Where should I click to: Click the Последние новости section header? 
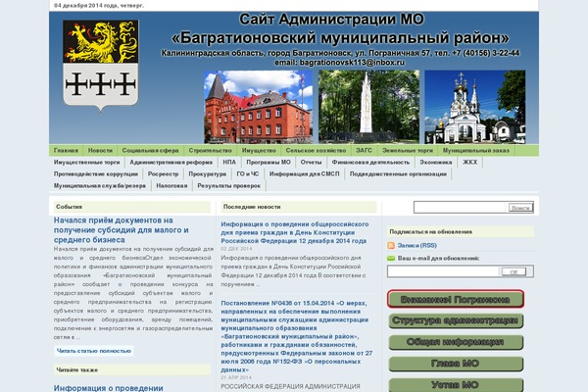click(x=299, y=207)
